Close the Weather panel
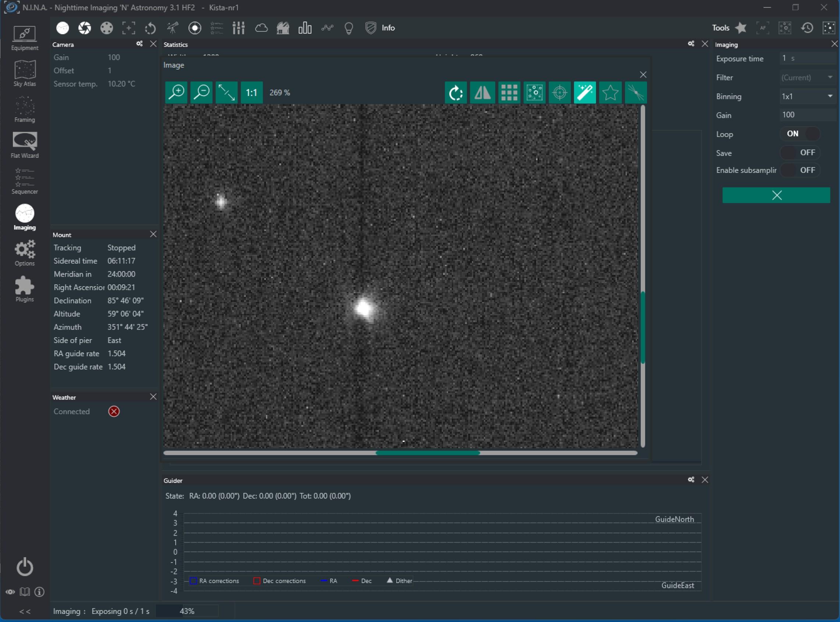Image resolution: width=840 pixels, height=622 pixels. tap(153, 397)
